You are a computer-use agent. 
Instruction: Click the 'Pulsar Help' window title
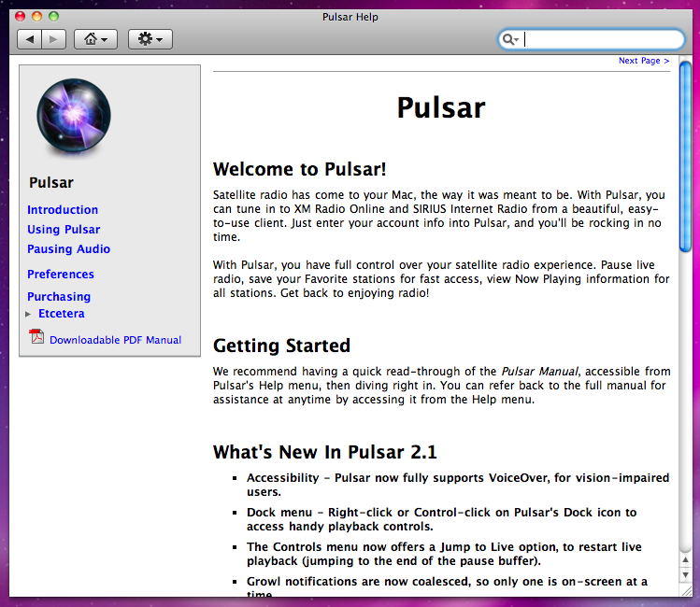point(350,17)
